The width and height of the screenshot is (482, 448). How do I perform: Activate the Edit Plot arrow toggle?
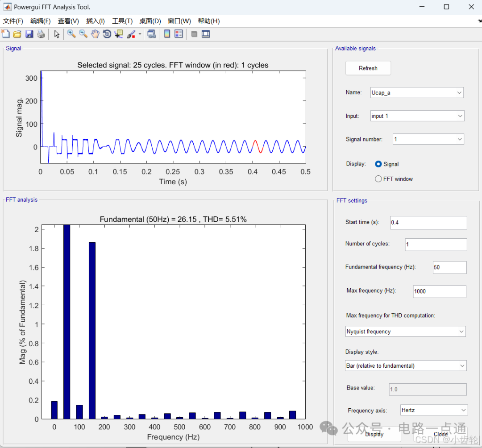(57, 34)
